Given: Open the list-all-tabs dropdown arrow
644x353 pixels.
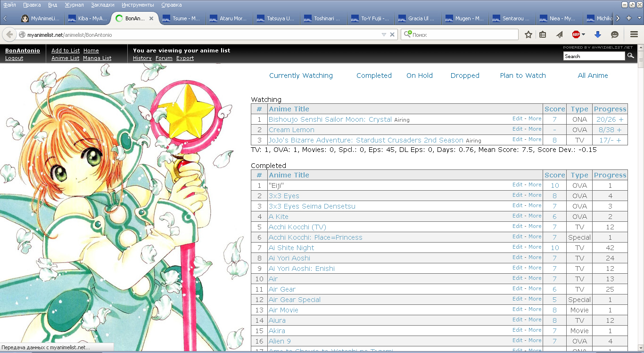Looking at the screenshot, I should [639, 18].
